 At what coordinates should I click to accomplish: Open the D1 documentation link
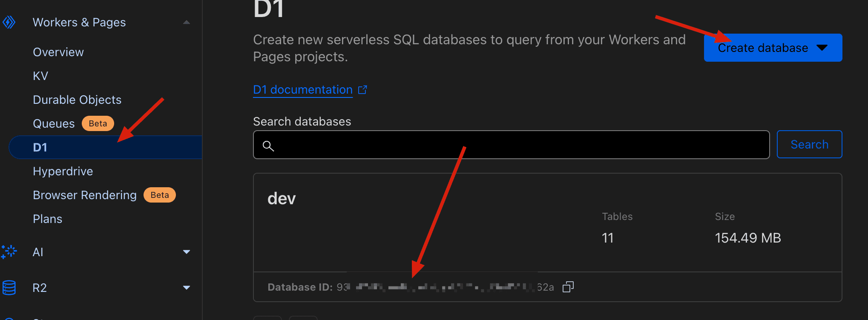click(303, 90)
